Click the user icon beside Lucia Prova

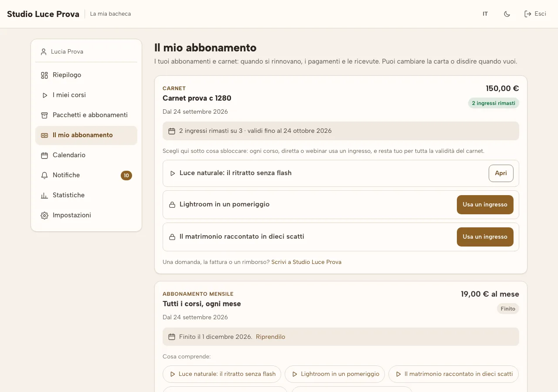pyautogui.click(x=44, y=52)
